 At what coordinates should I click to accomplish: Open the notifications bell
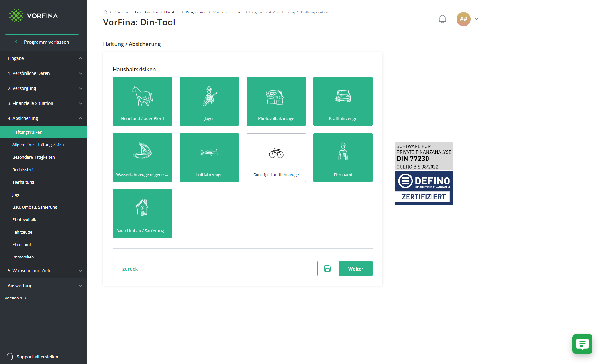[x=442, y=19]
